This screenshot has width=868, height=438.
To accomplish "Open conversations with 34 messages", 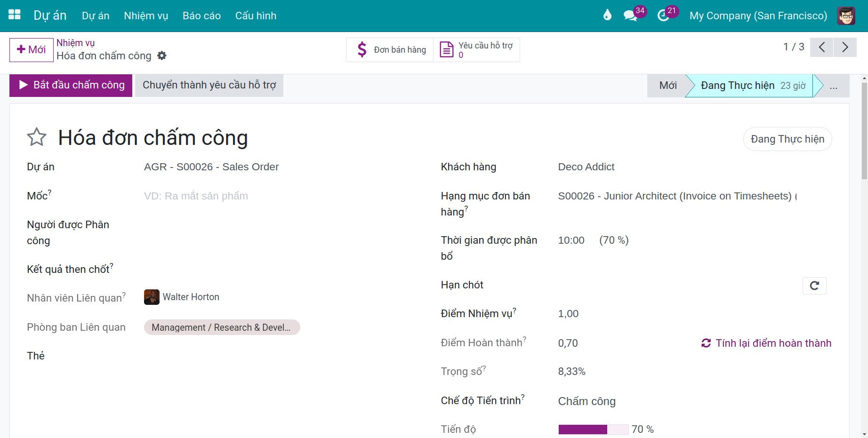I will point(631,15).
